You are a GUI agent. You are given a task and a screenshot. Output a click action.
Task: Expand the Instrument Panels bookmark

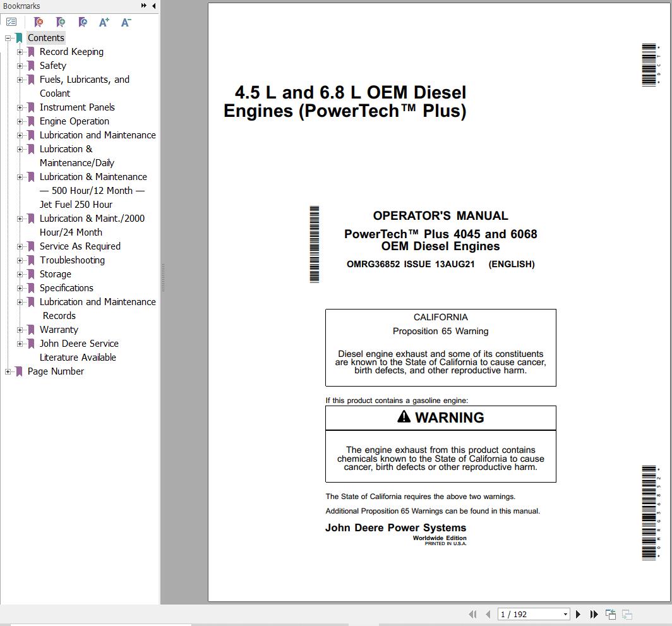(x=20, y=107)
